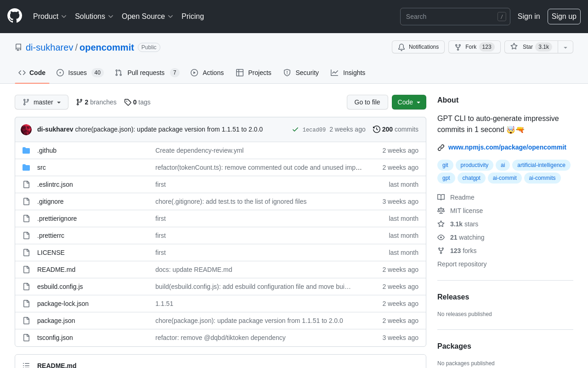Click the Releases heading link
This screenshot has width=588, height=368.
pos(453,297)
